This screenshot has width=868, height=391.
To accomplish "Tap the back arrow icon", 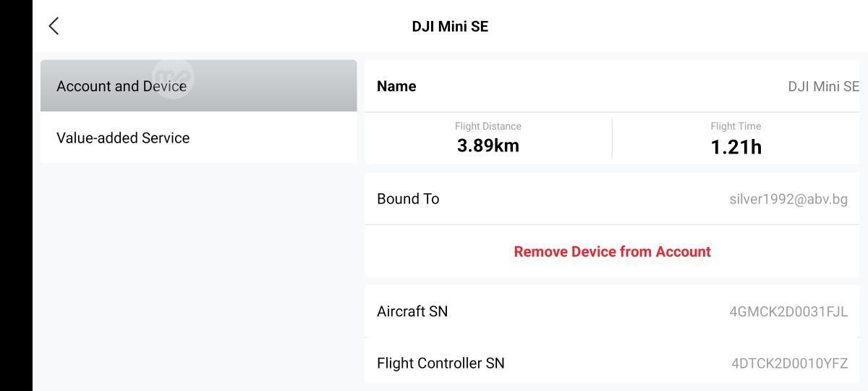I will (54, 26).
